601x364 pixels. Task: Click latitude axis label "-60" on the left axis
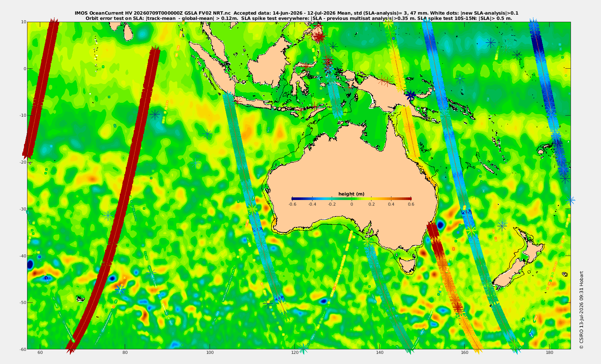point(23,349)
